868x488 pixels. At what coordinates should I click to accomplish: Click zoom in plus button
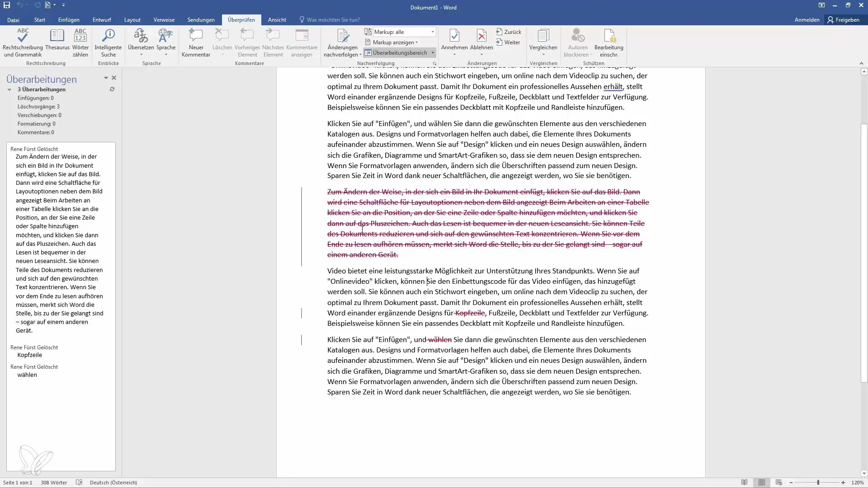click(x=843, y=483)
